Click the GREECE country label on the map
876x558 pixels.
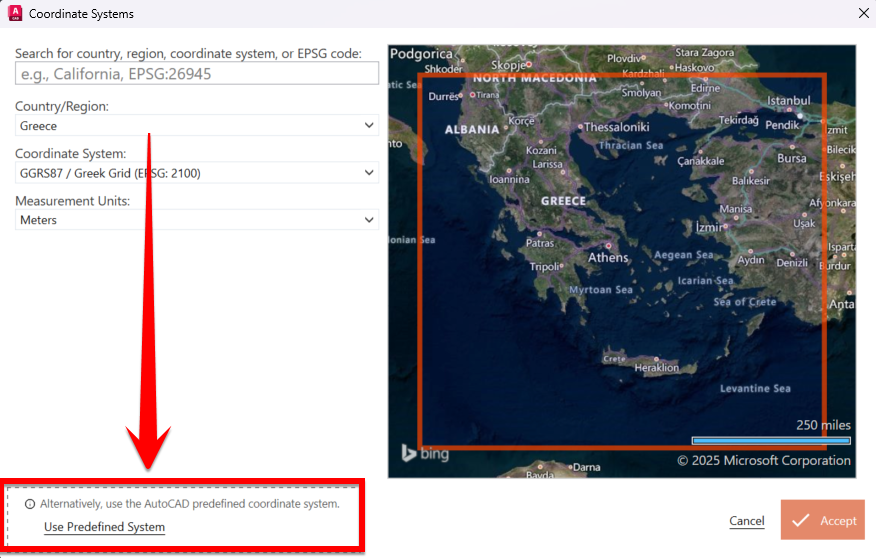[x=563, y=201]
